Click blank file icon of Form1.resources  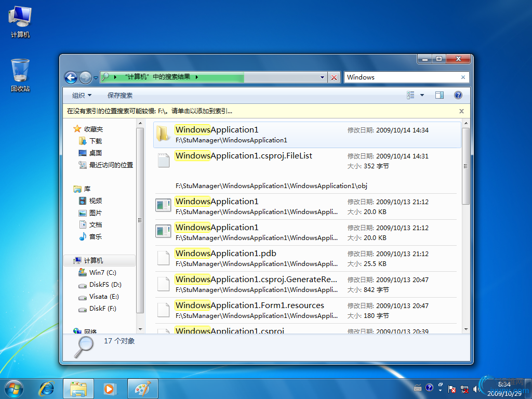pos(164,310)
